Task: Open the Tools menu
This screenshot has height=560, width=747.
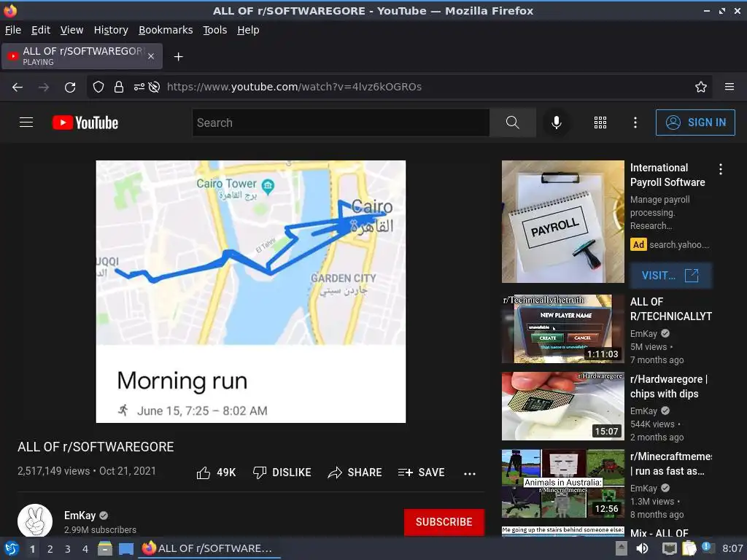Action: coord(215,30)
